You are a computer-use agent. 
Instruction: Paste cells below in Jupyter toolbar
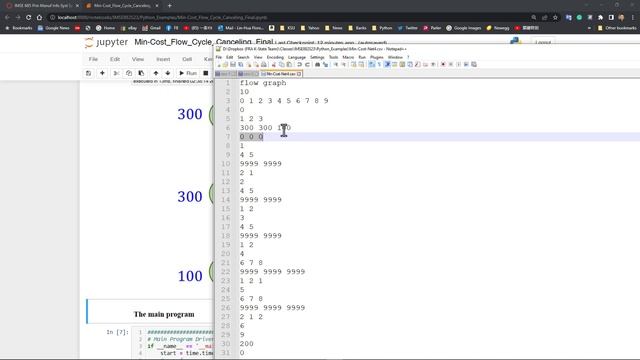pyautogui.click(x=141, y=73)
